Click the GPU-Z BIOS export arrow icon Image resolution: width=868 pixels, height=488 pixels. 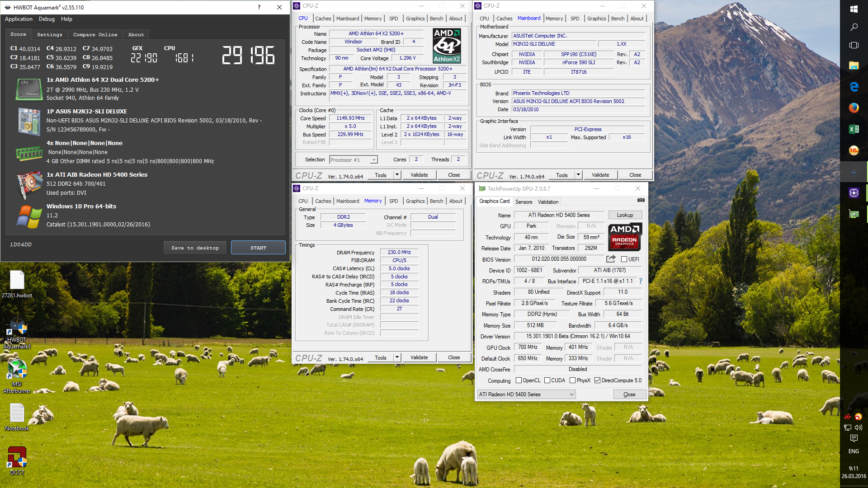click(x=611, y=259)
